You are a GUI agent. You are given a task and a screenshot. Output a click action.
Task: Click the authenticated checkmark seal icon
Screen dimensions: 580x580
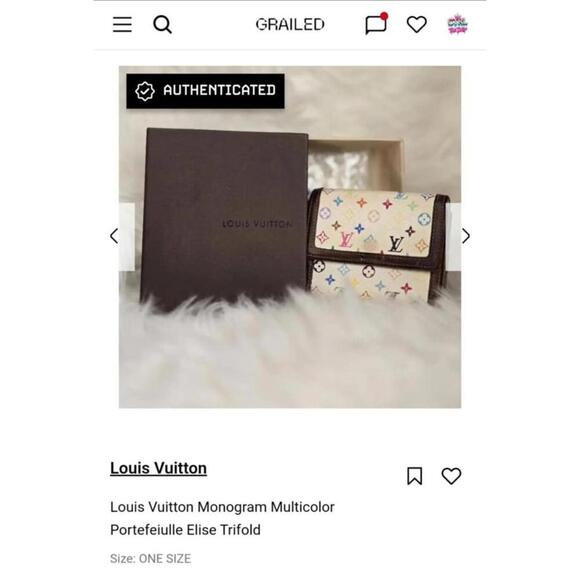144,91
